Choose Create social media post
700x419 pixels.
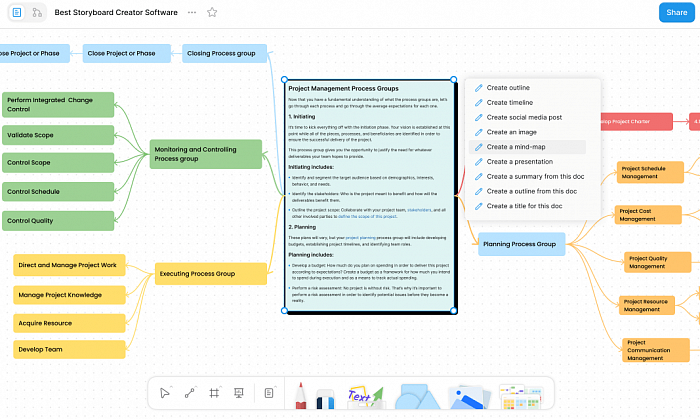click(527, 117)
